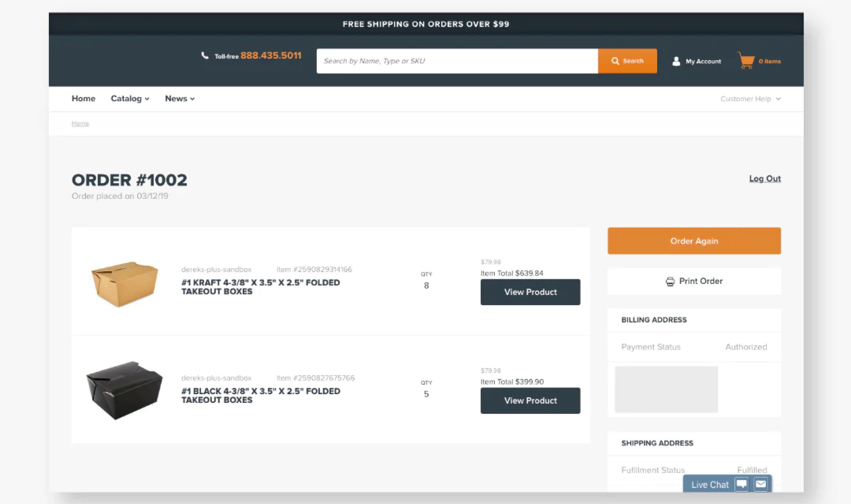Click the Black takeout box thumbnail
The image size is (851, 504).
click(x=124, y=391)
